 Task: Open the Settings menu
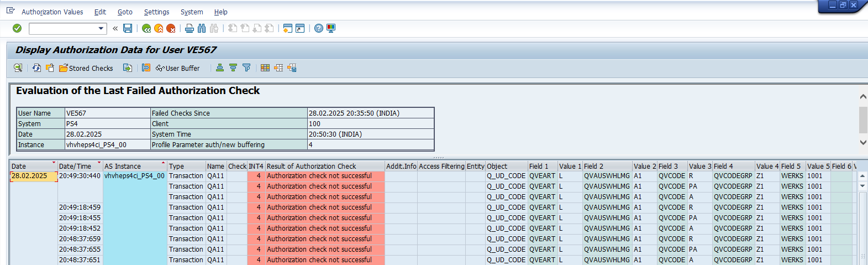(156, 12)
